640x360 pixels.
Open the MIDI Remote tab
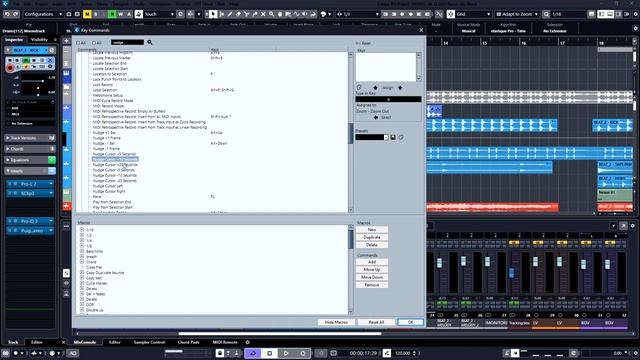tap(225, 342)
